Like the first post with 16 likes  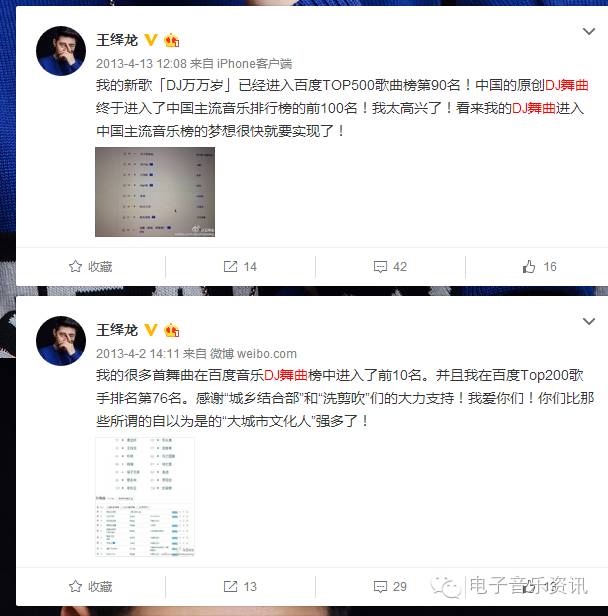pos(539,267)
